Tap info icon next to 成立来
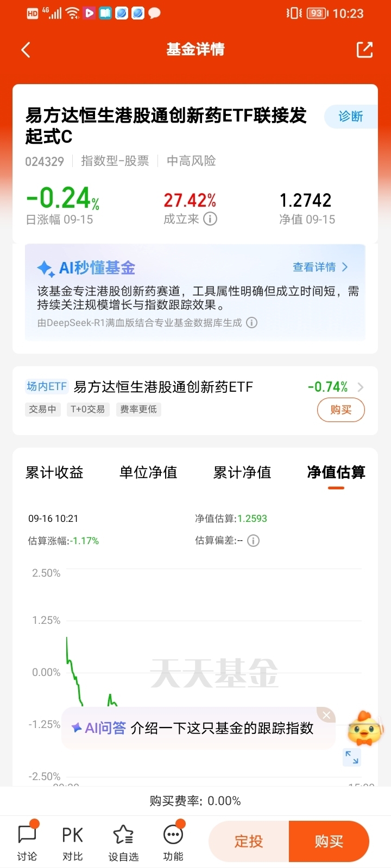This screenshot has width=391, height=868. pyautogui.click(x=210, y=219)
